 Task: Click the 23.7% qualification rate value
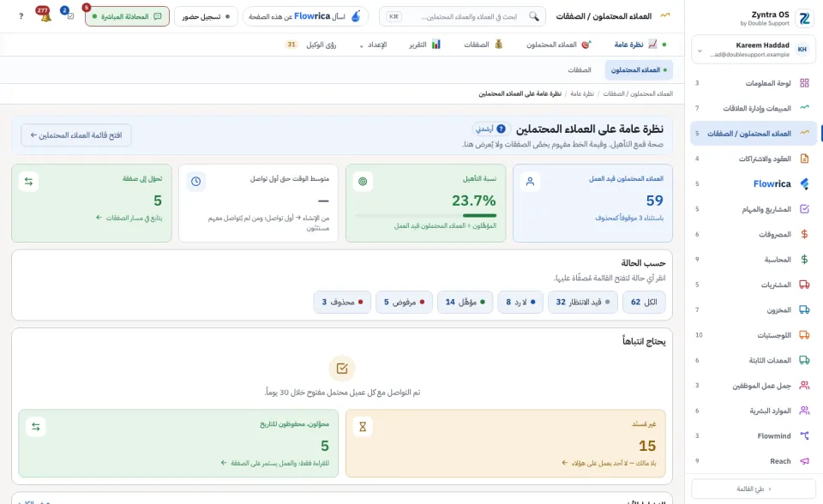pyautogui.click(x=473, y=201)
